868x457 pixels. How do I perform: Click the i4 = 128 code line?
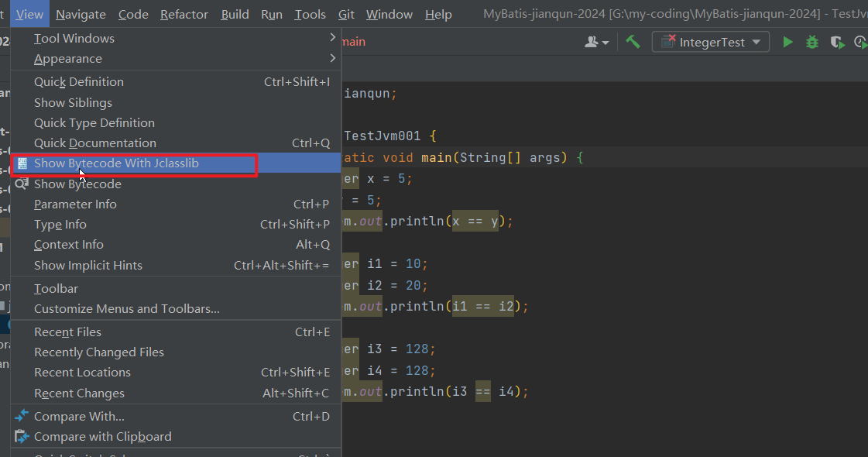389,370
